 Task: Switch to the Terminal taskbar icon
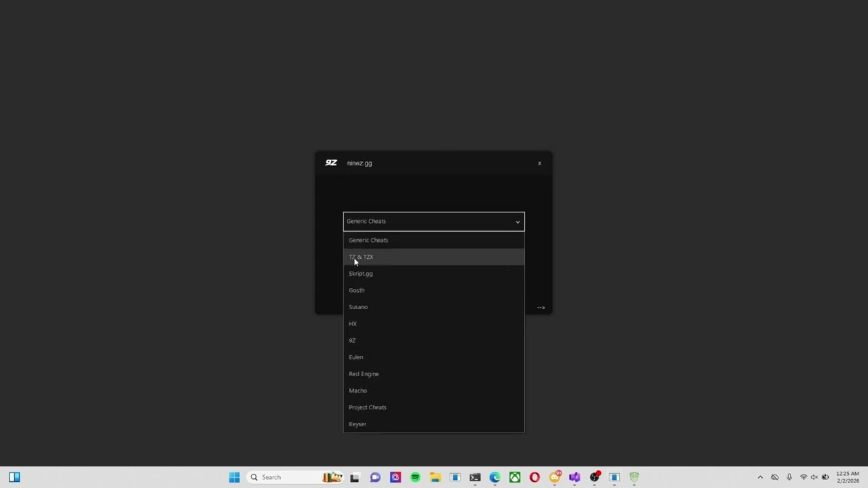[x=475, y=477]
